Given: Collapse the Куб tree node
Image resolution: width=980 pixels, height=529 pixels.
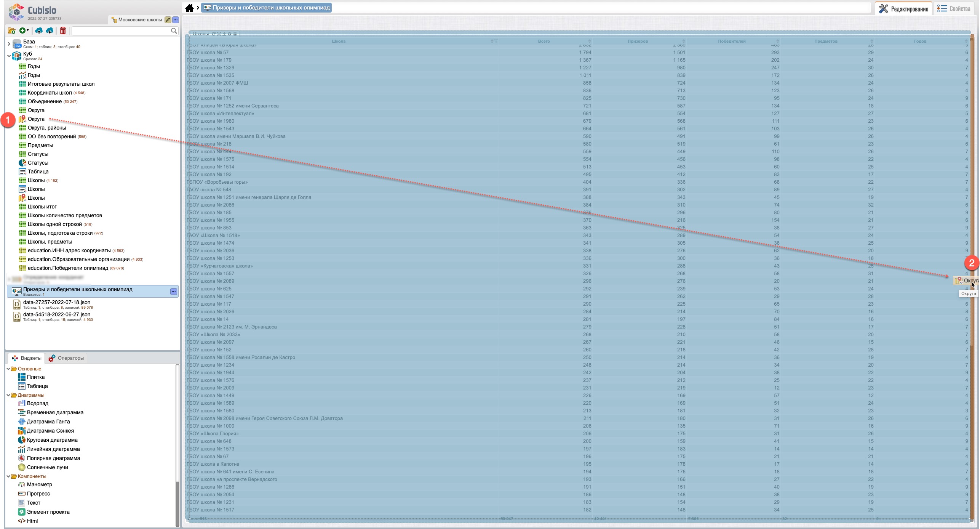Looking at the screenshot, I should (9, 56).
